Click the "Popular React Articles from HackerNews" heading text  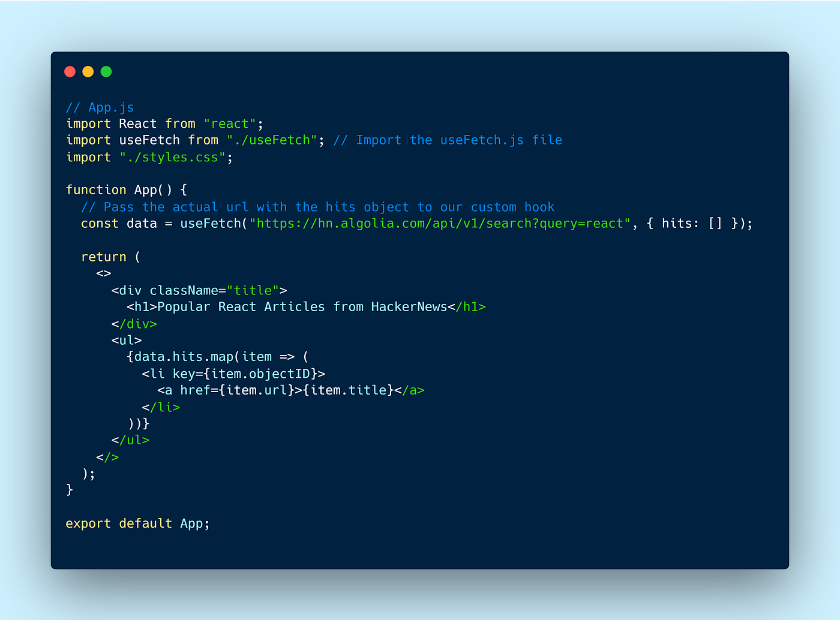pos(302,307)
